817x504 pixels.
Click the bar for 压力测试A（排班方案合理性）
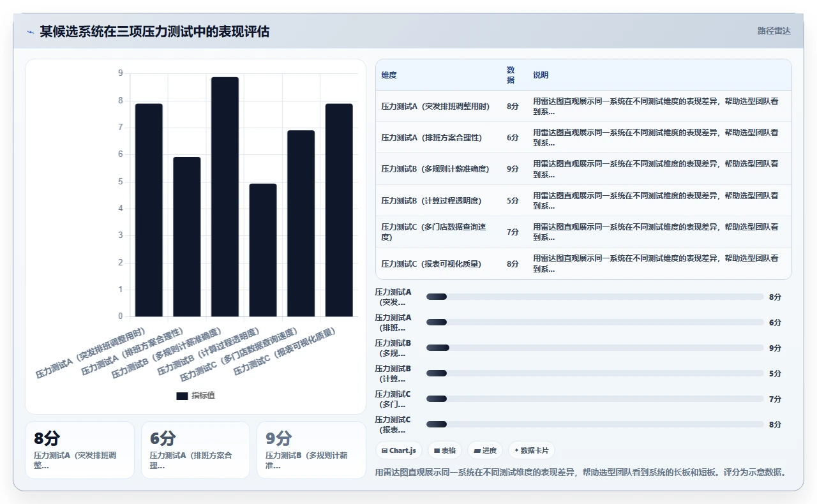coord(187,237)
